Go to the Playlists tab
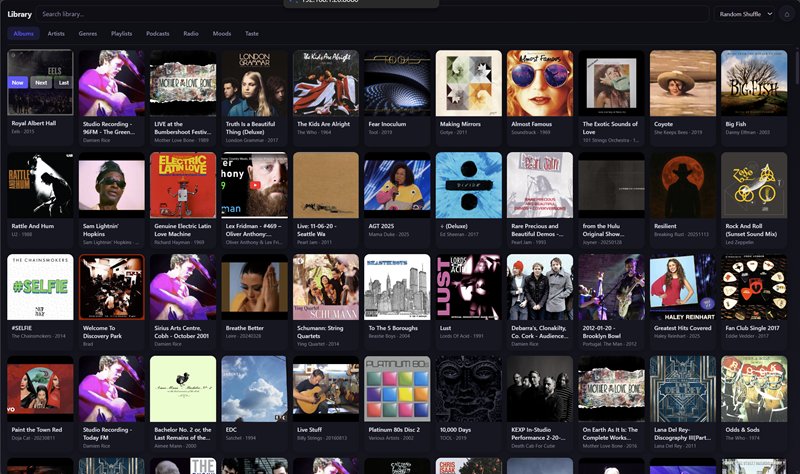Screen dimensions: 800x474 click(121, 34)
